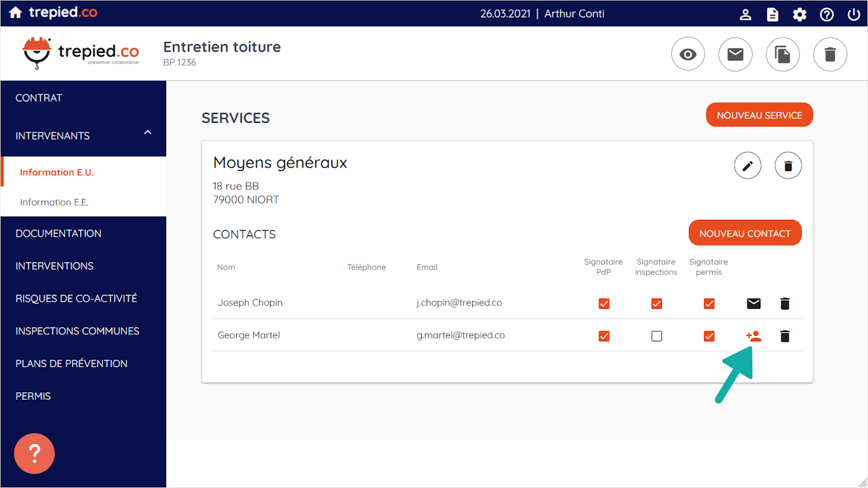
Task: Click the duplicate copy button in header
Action: [783, 54]
